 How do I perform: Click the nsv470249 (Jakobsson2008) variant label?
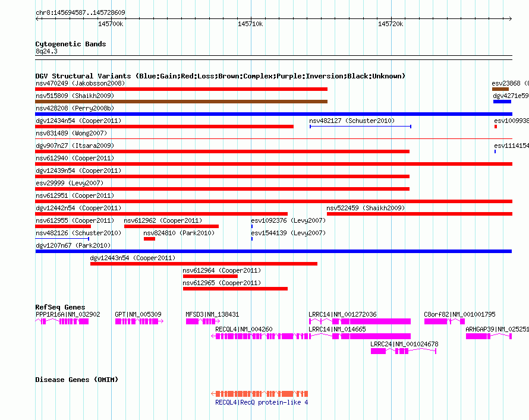click(80, 83)
